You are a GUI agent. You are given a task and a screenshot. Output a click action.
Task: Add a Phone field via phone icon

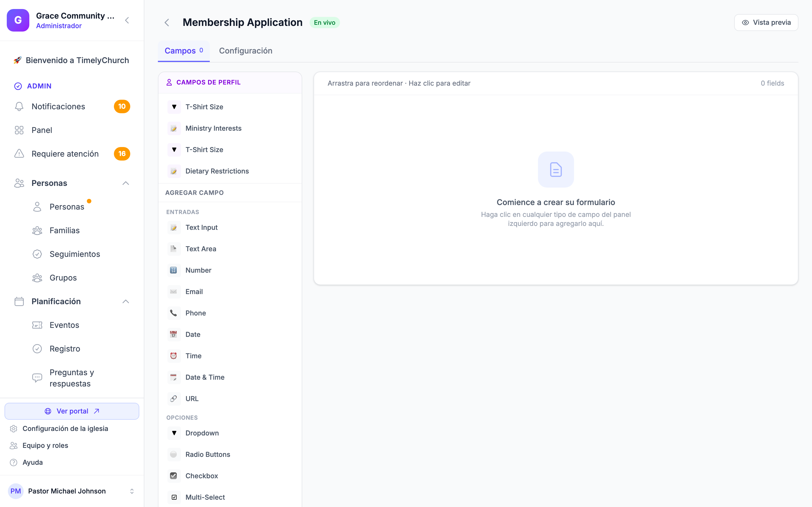click(173, 313)
